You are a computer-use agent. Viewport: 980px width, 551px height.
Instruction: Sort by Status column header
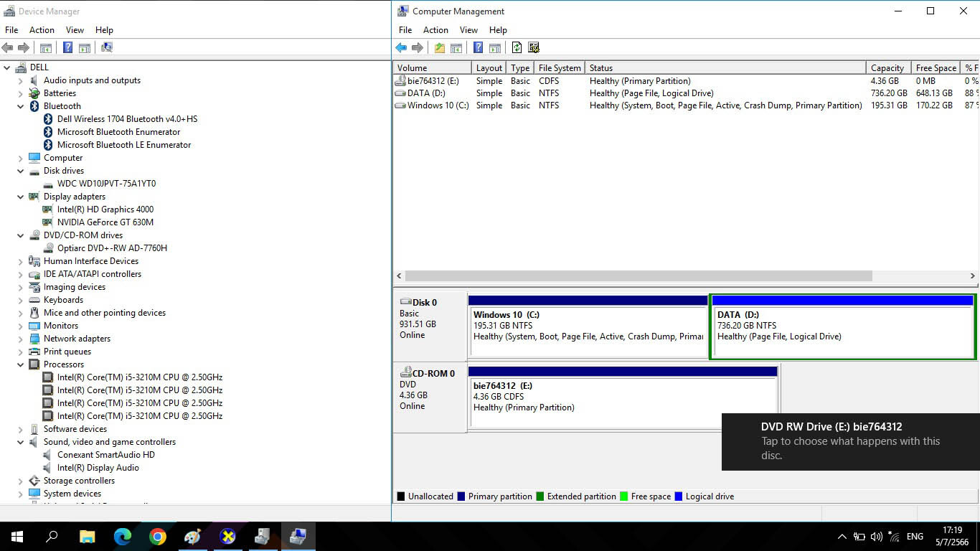[x=725, y=67]
